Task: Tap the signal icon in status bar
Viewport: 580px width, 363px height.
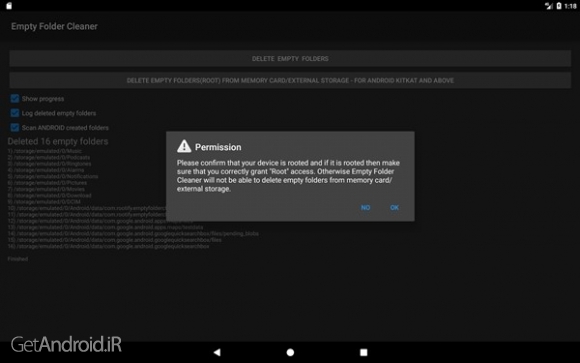Action: pos(549,6)
